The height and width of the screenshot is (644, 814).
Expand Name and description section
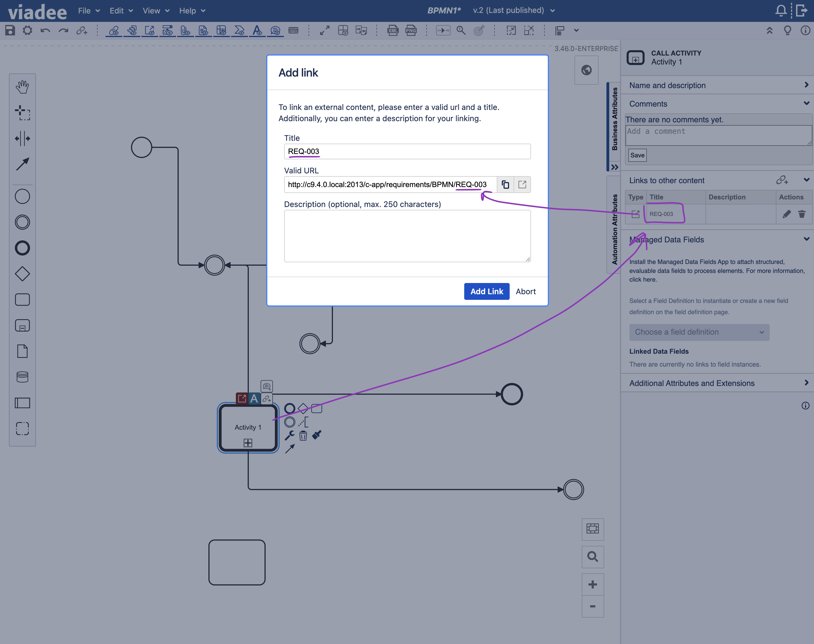coord(806,85)
